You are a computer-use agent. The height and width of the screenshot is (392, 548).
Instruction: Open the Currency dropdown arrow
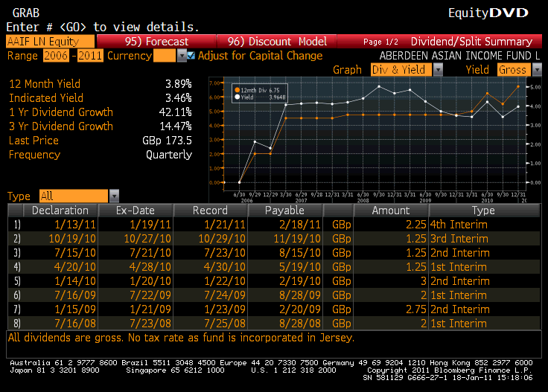[181, 56]
